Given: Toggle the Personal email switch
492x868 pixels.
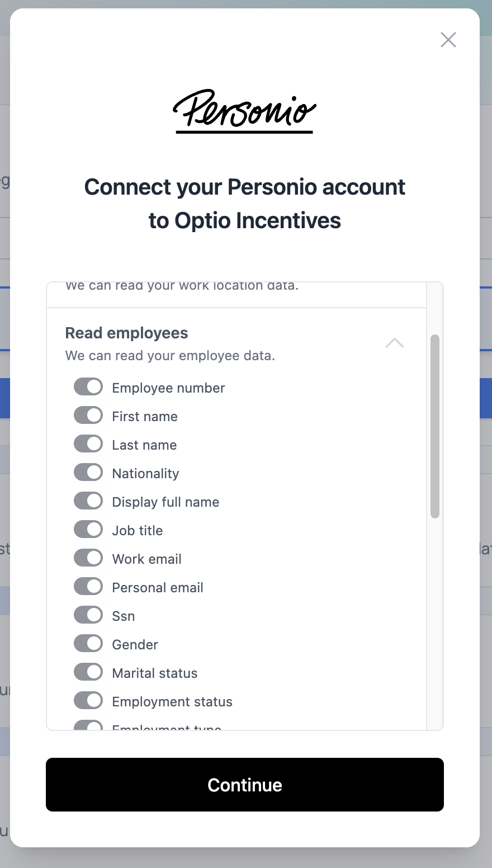Looking at the screenshot, I should coord(88,587).
